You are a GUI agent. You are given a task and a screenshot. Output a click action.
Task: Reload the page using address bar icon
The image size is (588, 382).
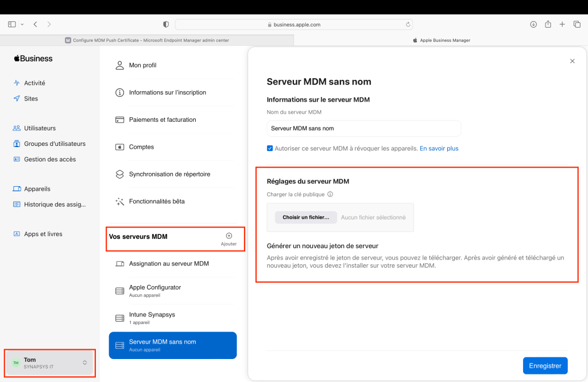pyautogui.click(x=408, y=25)
